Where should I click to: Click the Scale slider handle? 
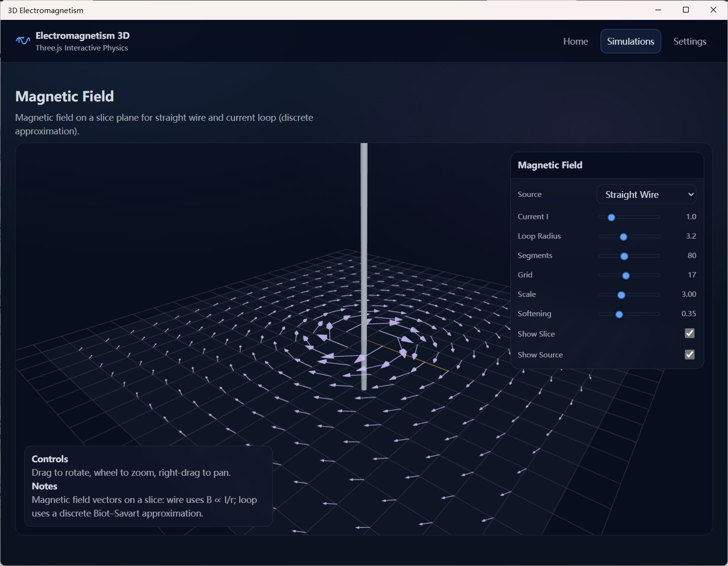coord(621,295)
